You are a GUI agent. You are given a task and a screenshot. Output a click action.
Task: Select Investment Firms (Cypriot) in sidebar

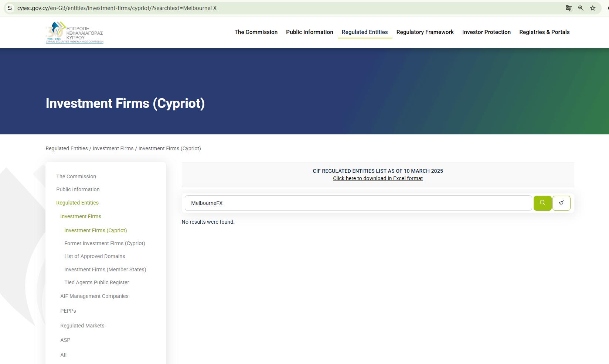[x=96, y=230]
